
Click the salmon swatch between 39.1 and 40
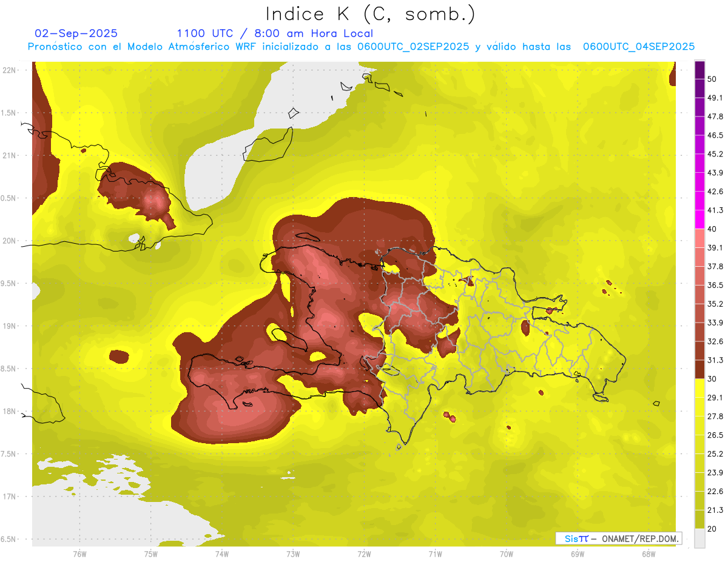click(x=699, y=239)
